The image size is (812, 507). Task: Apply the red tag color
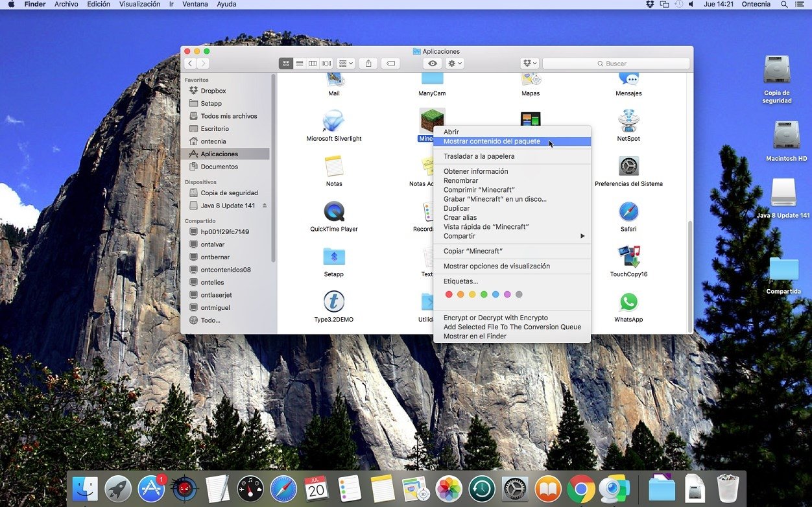(x=449, y=294)
